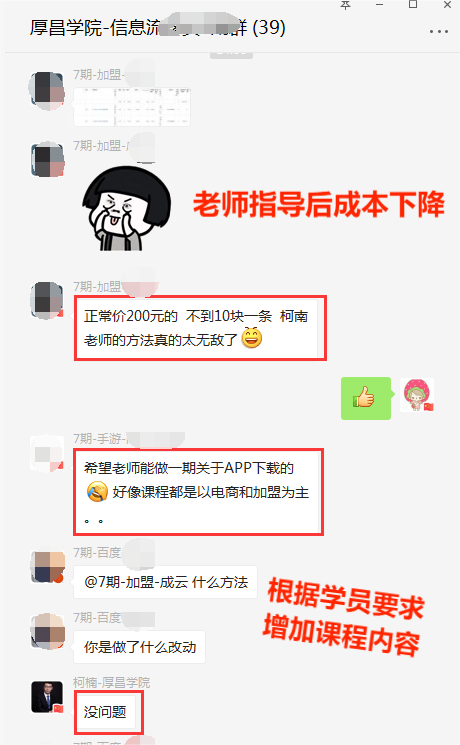Open the blurred spreadsheet image message
This screenshot has height=745, width=460.
[132, 107]
